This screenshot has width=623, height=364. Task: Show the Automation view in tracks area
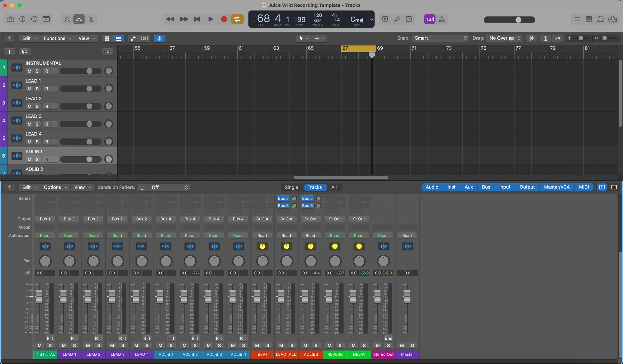(133, 38)
